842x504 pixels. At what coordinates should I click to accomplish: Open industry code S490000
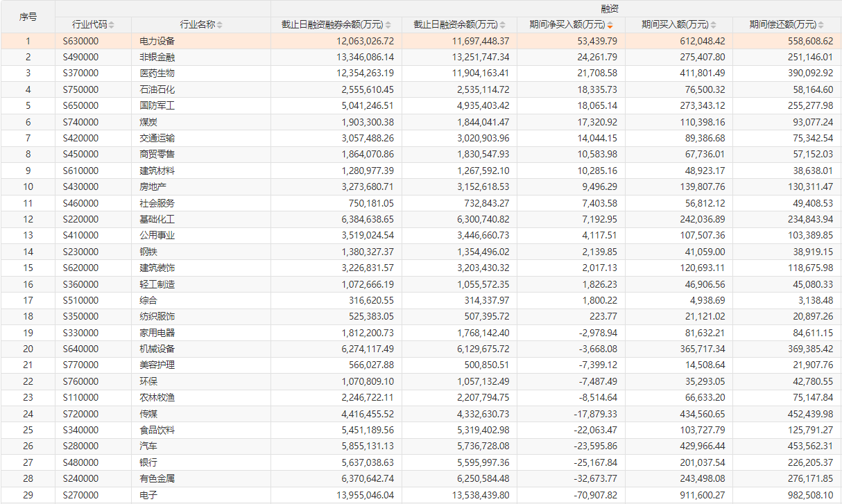[80, 58]
